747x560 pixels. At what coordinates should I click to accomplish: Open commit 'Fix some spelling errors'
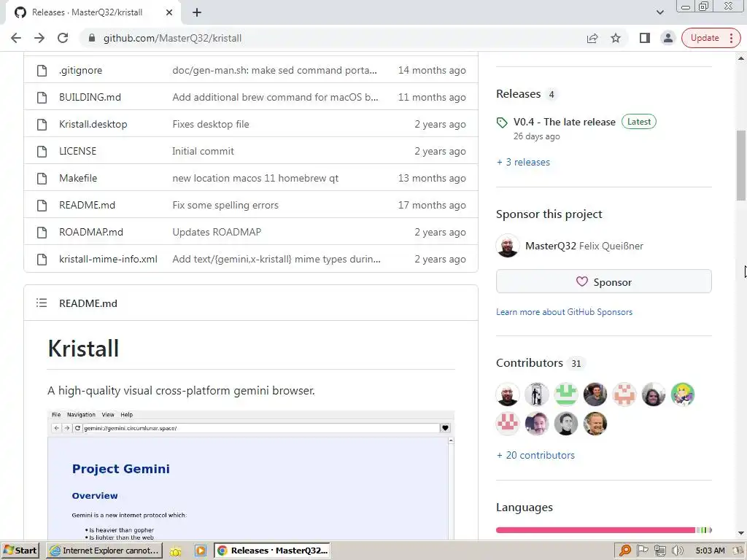click(225, 205)
